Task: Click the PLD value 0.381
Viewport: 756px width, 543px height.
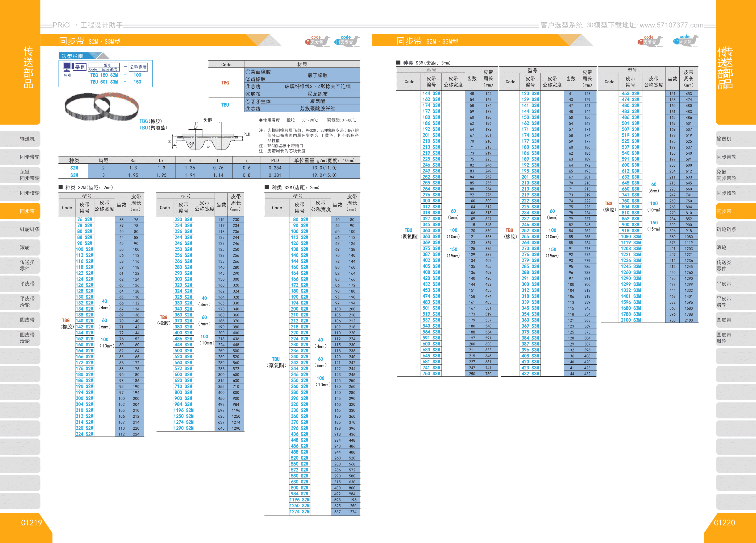Action: tap(275, 175)
